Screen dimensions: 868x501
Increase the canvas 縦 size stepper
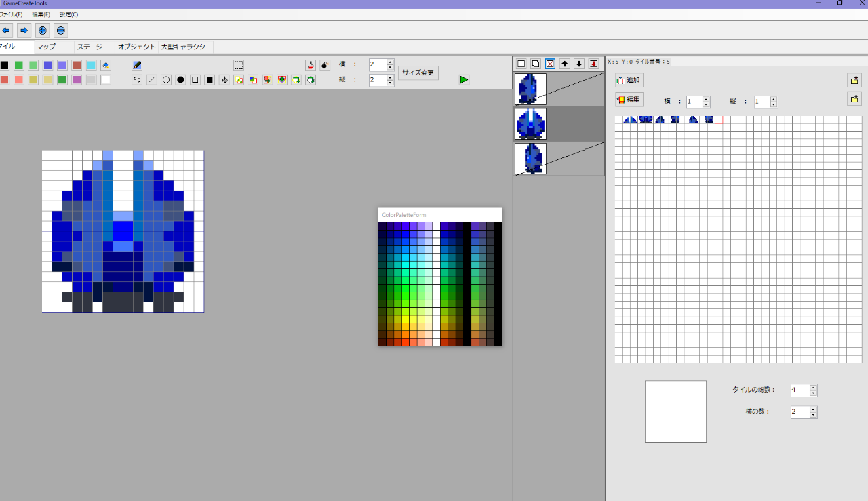390,77
